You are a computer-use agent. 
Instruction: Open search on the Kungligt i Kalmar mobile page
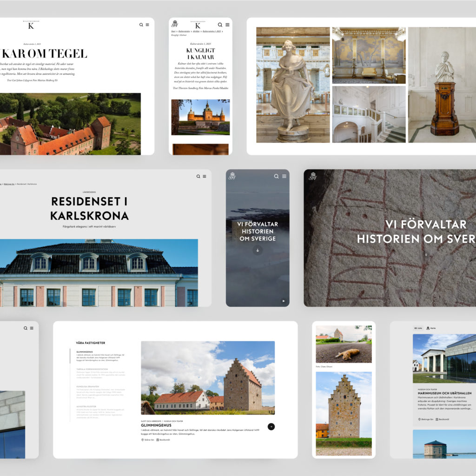(x=220, y=25)
